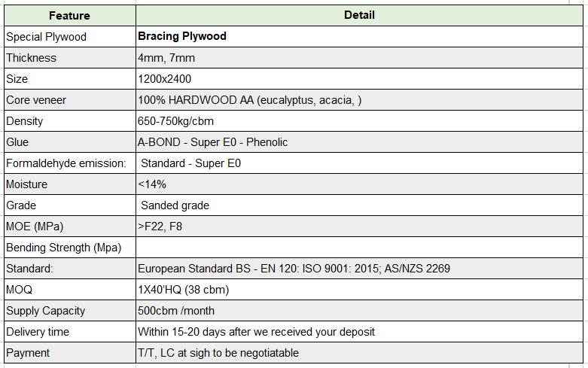The height and width of the screenshot is (368, 588).
Task: Click the 650-750kg/cbm density cell
Action: (x=359, y=120)
